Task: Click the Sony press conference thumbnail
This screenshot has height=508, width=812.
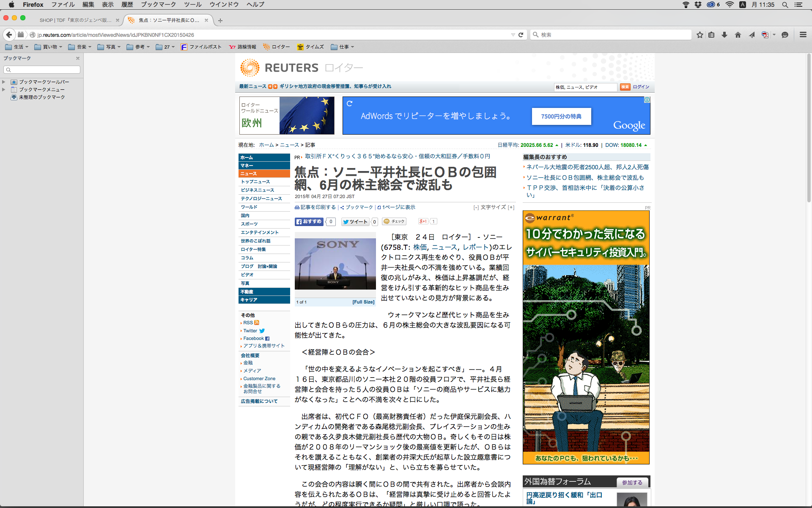Action: coord(335,264)
